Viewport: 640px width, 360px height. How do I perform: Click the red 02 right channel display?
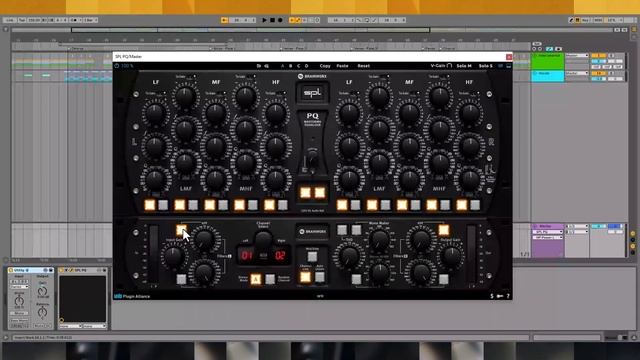tap(280, 256)
